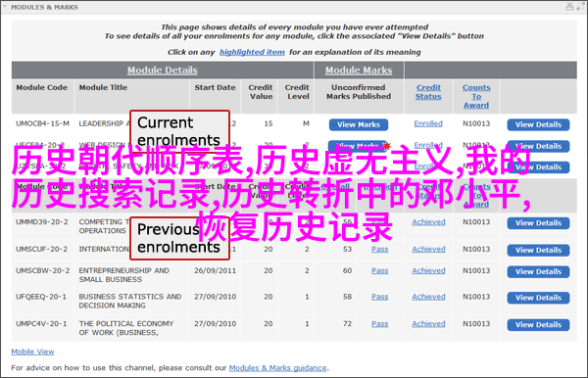Screen dimensions: 588x378
Task: Open the 'highlighted item' explanation link
Action: click(252, 52)
